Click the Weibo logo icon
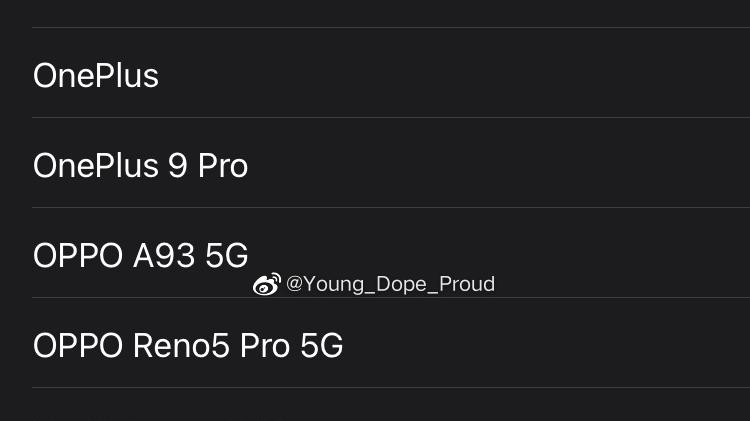The image size is (750, 421). (266, 285)
